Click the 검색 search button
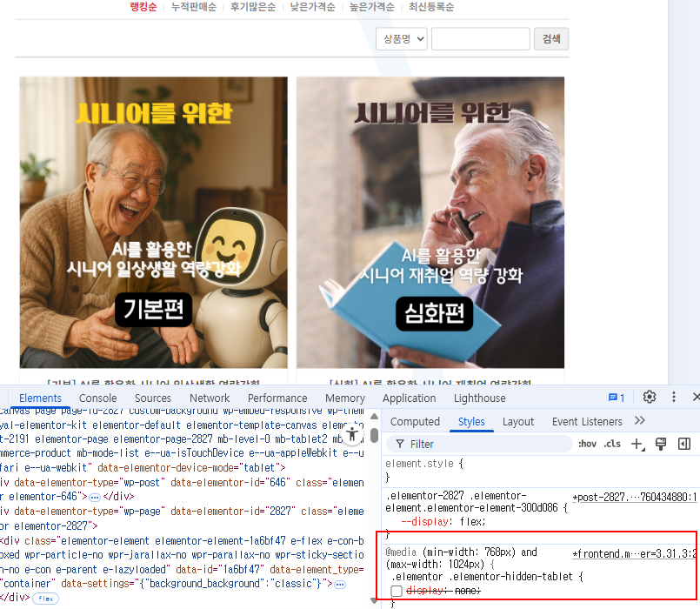The image size is (700, 609). (550, 38)
